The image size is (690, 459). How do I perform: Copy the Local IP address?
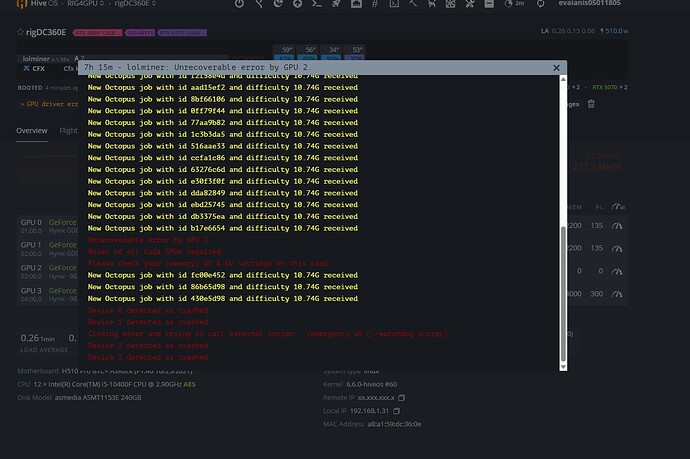pyautogui.click(x=396, y=410)
